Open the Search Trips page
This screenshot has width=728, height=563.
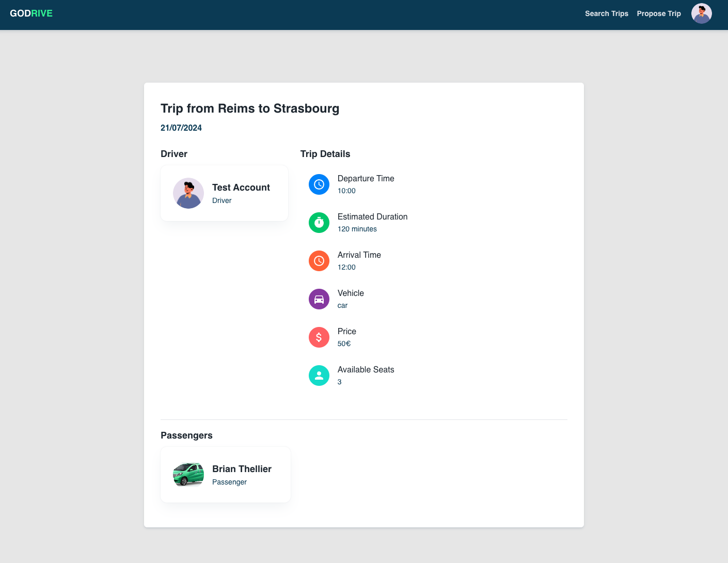click(x=606, y=13)
